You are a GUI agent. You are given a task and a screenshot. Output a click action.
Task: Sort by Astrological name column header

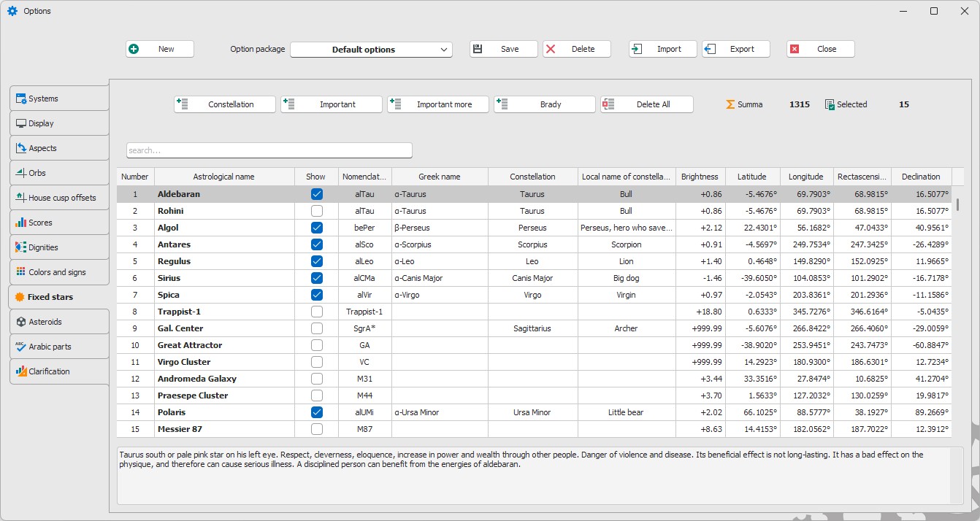(x=224, y=177)
